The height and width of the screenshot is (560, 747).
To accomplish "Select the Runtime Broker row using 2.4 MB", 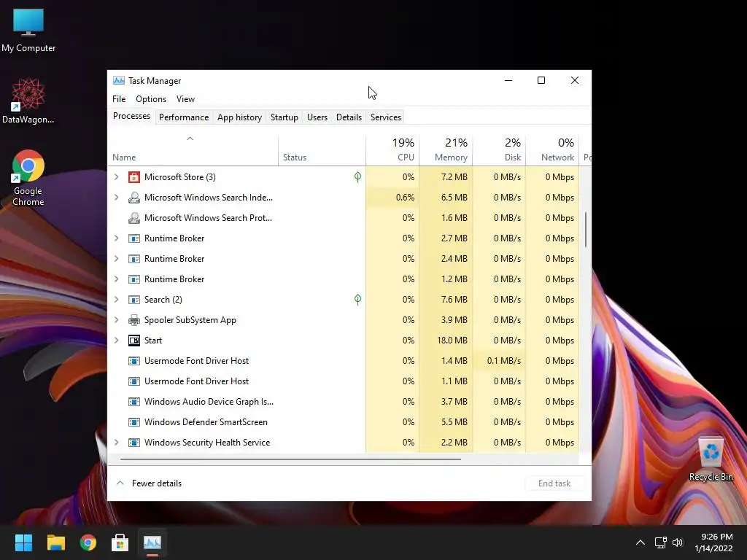I will point(344,259).
